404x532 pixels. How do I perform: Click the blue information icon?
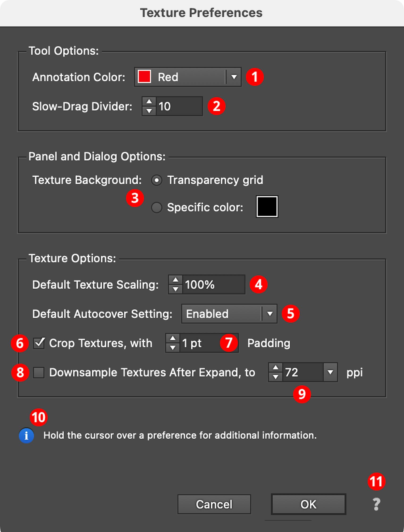tap(26, 436)
